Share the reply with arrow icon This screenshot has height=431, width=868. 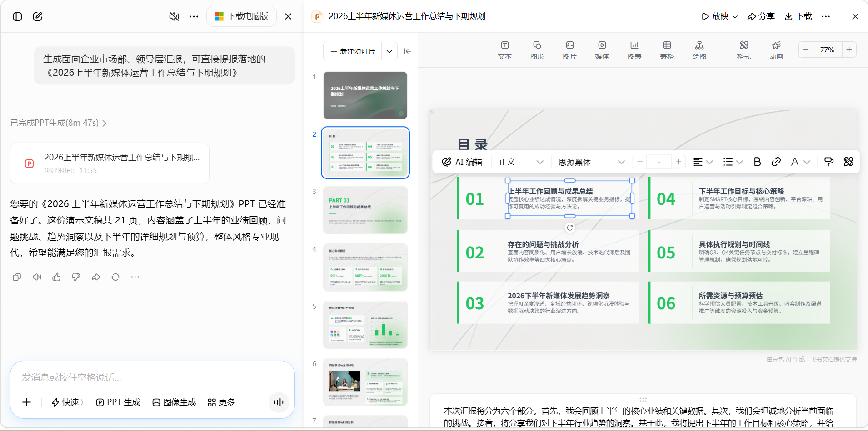pyautogui.click(x=96, y=277)
